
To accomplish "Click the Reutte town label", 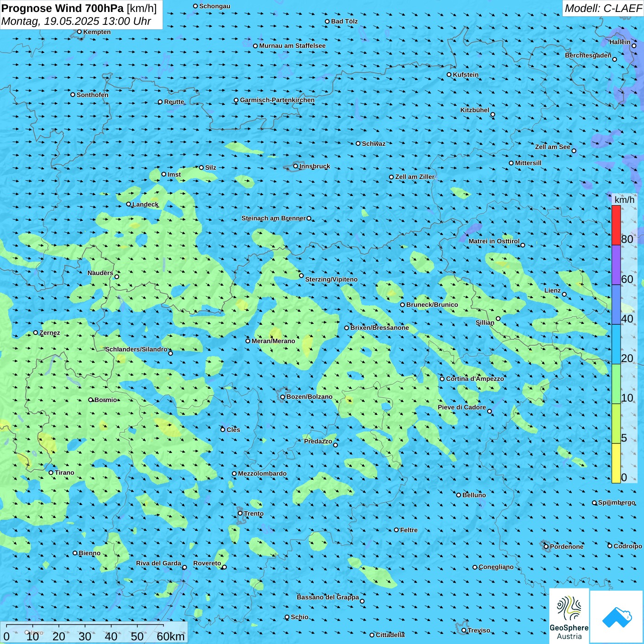I will [174, 102].
